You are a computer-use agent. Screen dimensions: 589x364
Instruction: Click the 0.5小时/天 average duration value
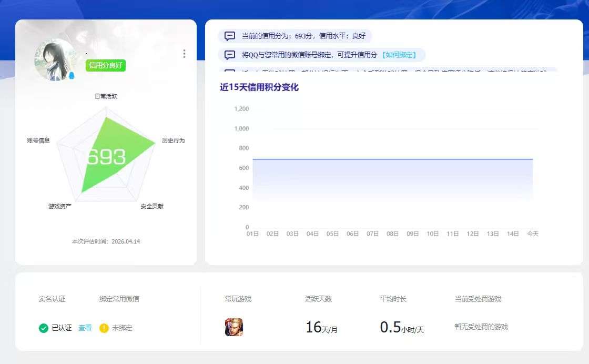click(x=402, y=327)
